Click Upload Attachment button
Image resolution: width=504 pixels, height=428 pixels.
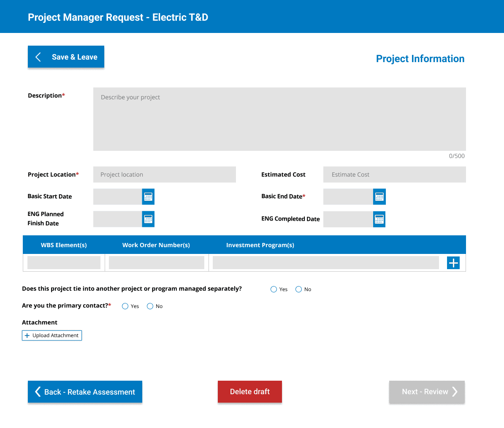click(x=52, y=335)
